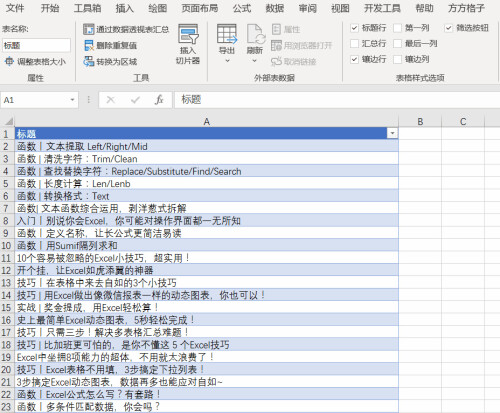Click the Insert Slicer icon

coord(188,34)
